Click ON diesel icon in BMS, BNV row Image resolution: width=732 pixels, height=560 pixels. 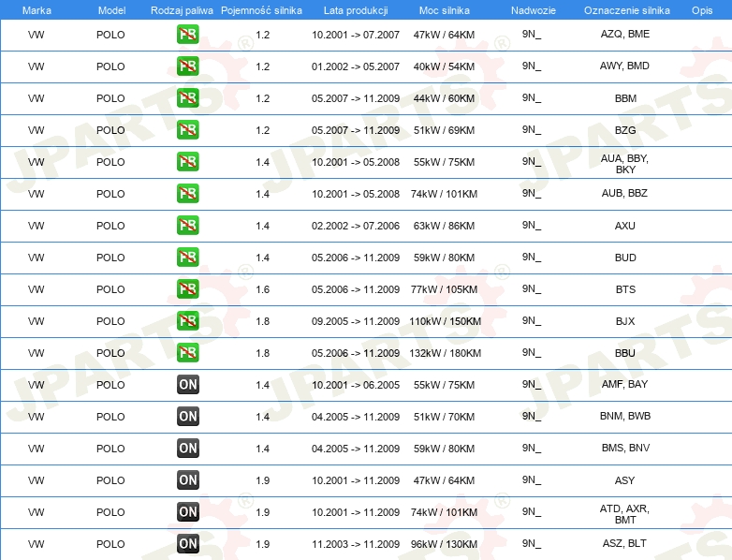(187, 448)
